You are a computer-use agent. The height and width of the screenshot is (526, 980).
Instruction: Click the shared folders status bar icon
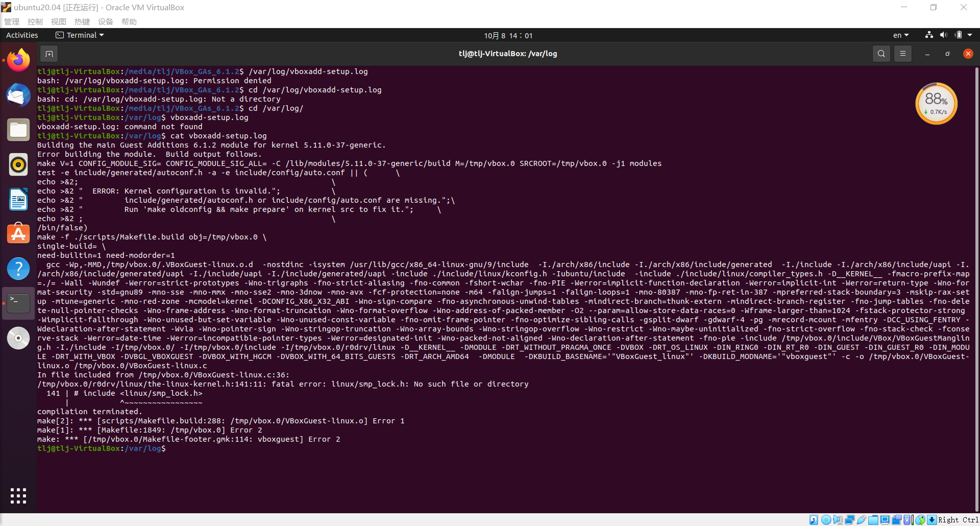tap(872, 519)
